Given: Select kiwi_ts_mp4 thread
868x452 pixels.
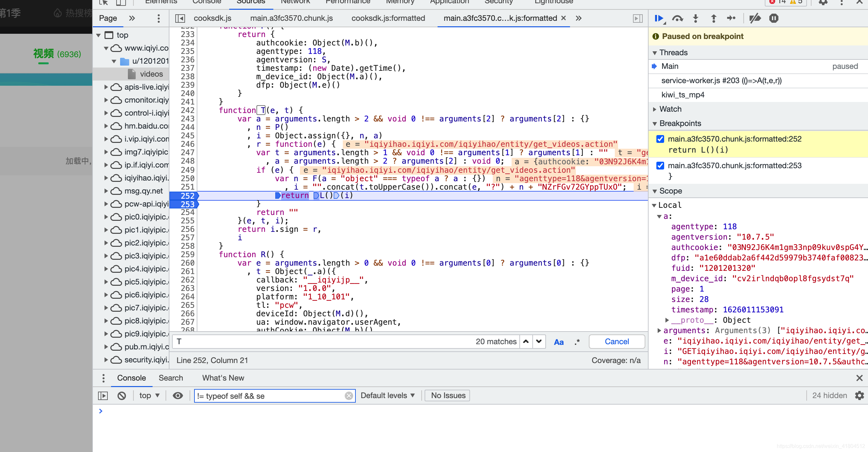Looking at the screenshot, I should (758, 95).
